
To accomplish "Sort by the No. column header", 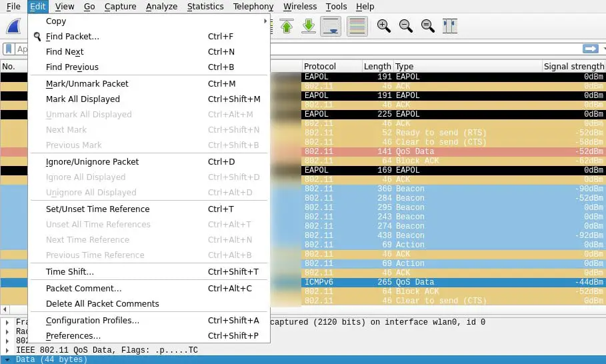I will tap(14, 67).
